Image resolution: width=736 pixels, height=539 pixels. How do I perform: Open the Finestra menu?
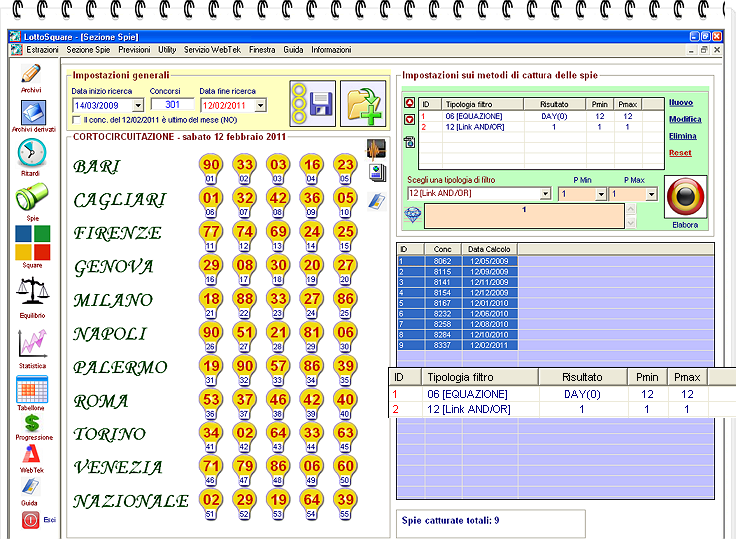tap(262, 50)
